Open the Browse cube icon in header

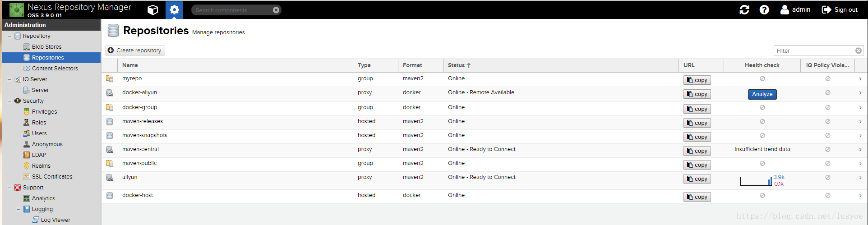[153, 9]
